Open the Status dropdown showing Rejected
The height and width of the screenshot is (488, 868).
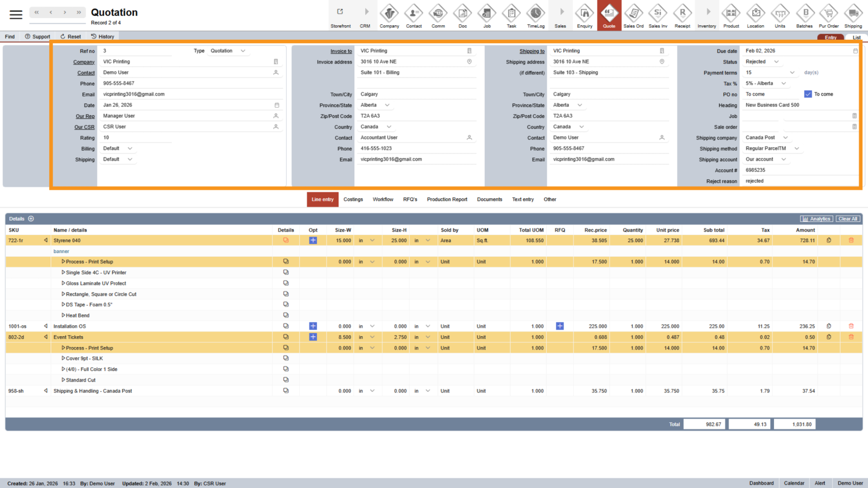(x=776, y=62)
